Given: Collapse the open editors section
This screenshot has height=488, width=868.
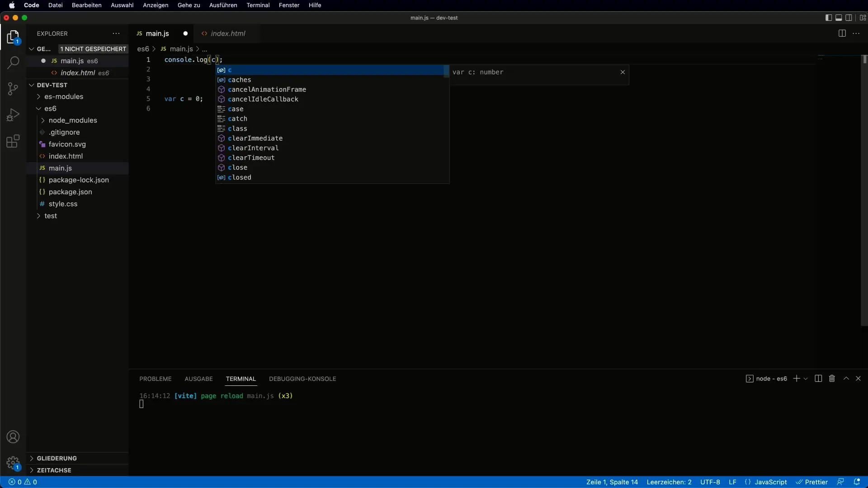Looking at the screenshot, I should (x=32, y=49).
